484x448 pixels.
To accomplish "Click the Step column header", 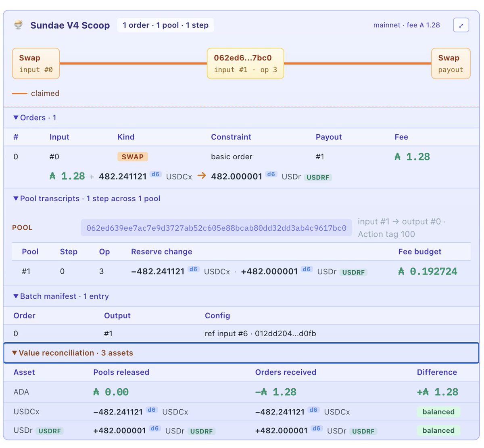I will coord(69,252).
